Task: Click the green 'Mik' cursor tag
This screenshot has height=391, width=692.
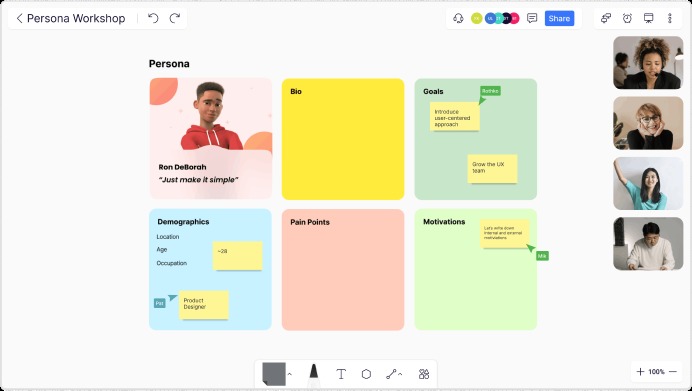Action: (x=542, y=256)
